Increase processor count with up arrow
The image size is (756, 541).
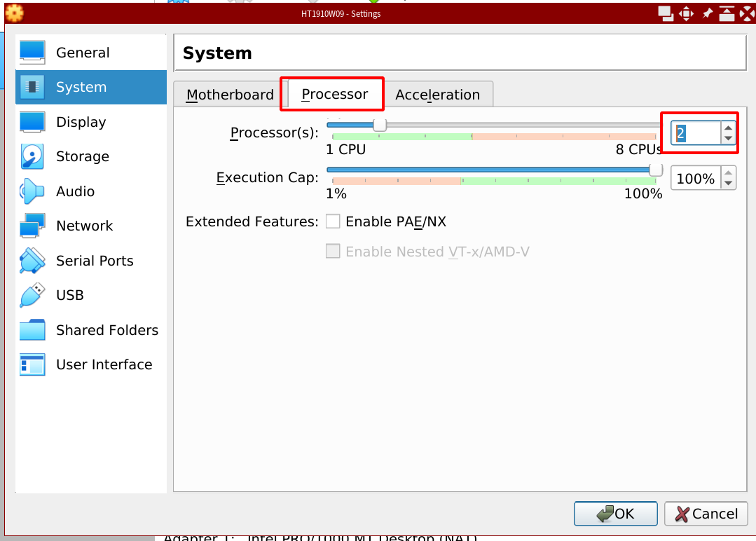[729, 128]
